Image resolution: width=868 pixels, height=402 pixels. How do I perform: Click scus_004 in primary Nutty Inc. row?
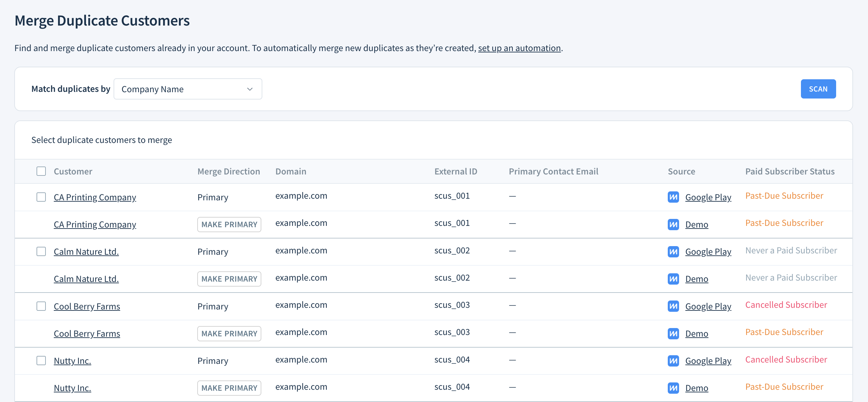452,359
